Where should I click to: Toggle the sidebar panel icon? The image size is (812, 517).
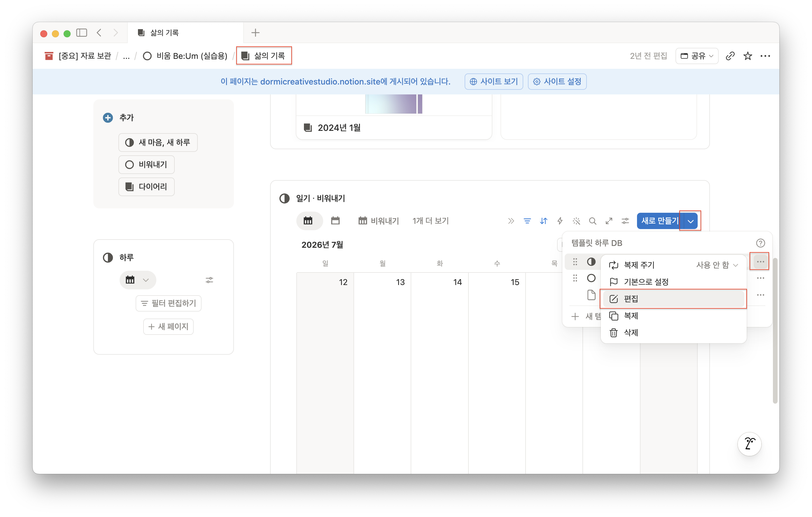coord(82,33)
